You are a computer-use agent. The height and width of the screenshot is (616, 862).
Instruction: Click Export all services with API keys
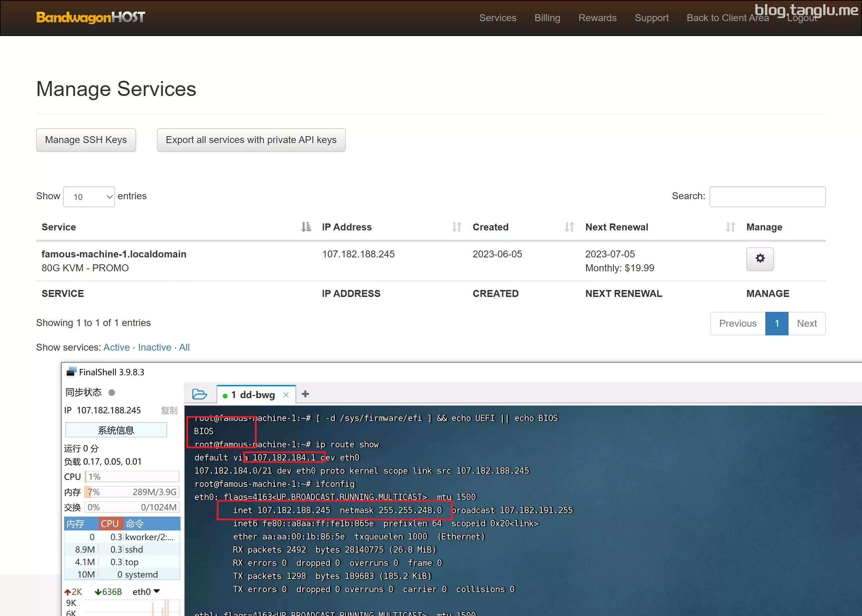click(x=251, y=140)
